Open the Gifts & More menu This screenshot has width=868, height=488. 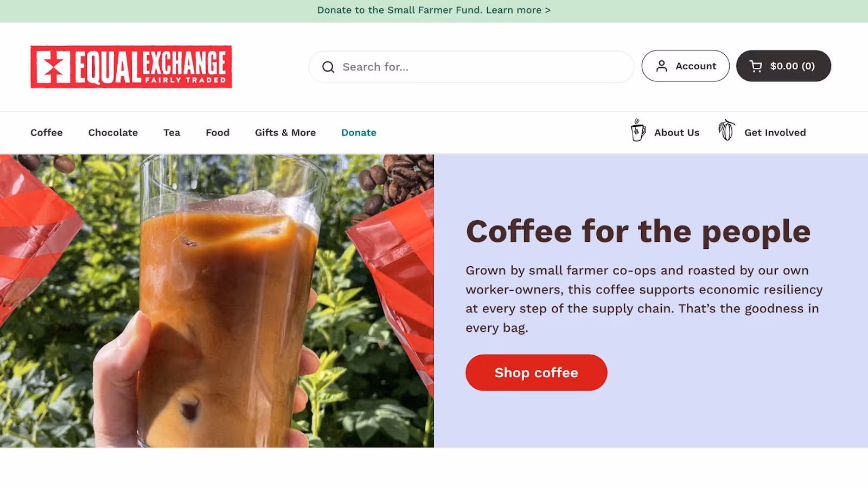[285, 132]
